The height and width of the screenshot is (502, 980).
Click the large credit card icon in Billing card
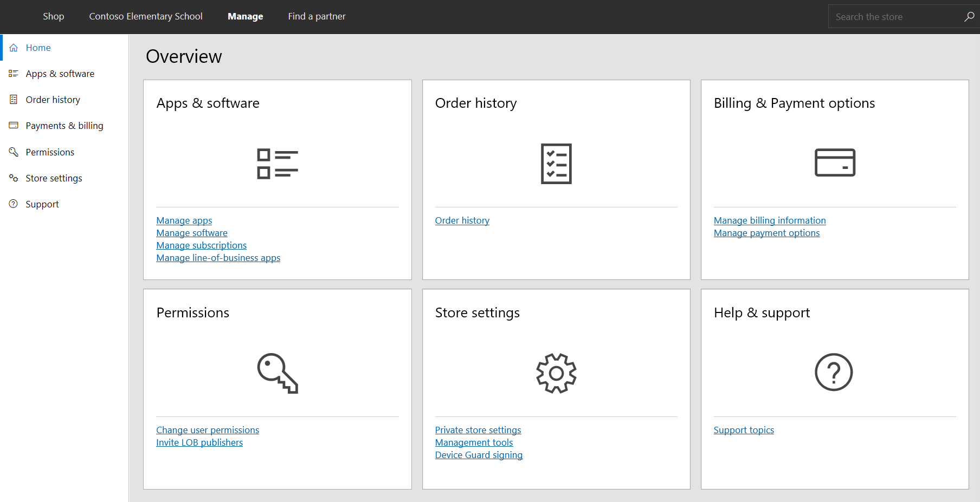tap(835, 162)
